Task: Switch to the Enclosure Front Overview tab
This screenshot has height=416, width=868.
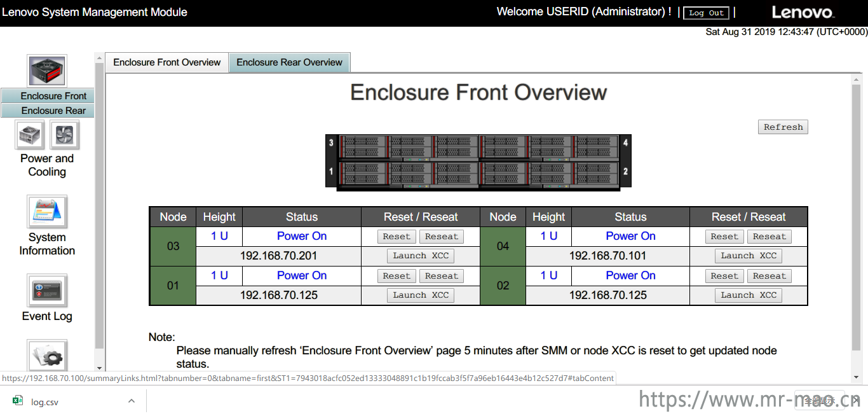Action: coord(167,62)
